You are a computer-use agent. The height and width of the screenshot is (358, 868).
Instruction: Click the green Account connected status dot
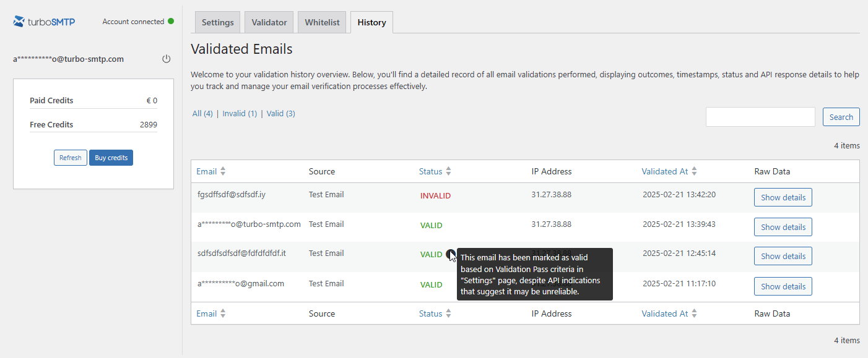(171, 21)
